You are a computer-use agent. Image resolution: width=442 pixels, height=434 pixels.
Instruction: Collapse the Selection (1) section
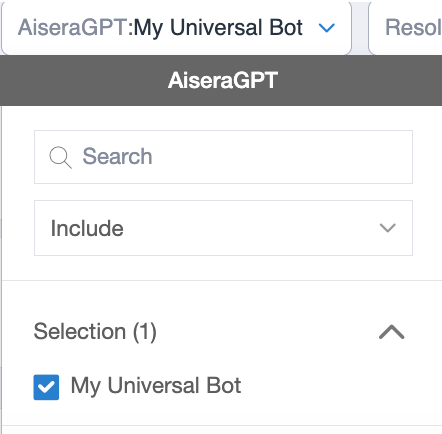click(392, 332)
